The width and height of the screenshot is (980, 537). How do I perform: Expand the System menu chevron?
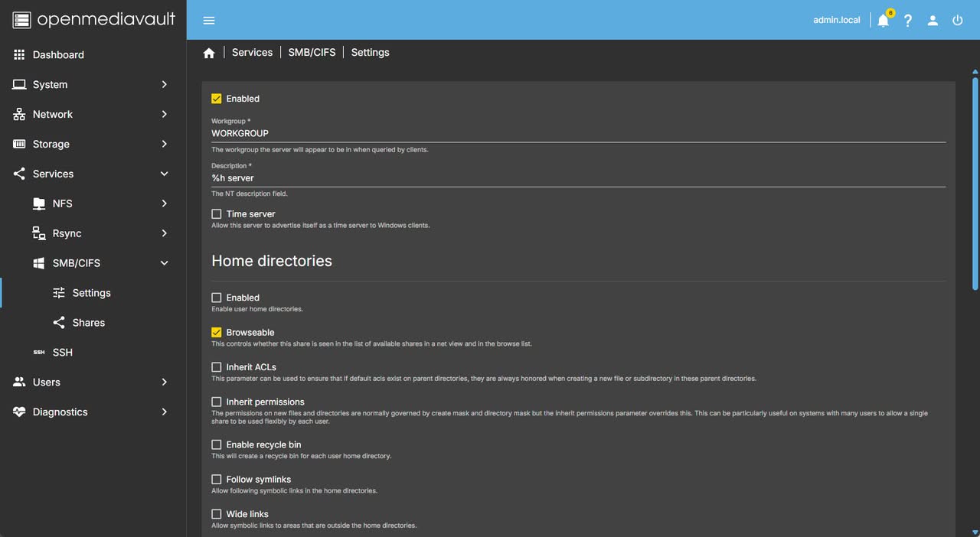pyautogui.click(x=164, y=84)
